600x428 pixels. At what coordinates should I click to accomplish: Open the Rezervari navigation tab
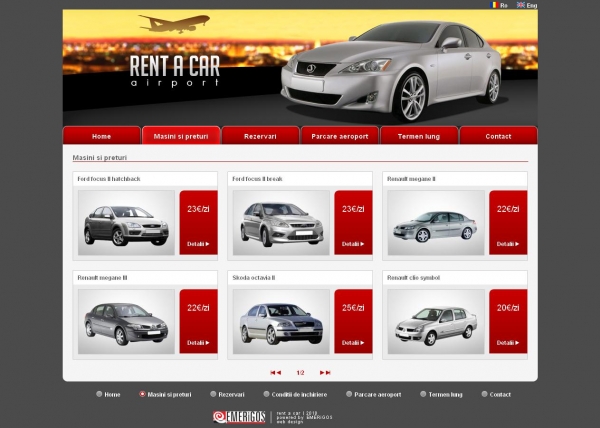(x=260, y=136)
